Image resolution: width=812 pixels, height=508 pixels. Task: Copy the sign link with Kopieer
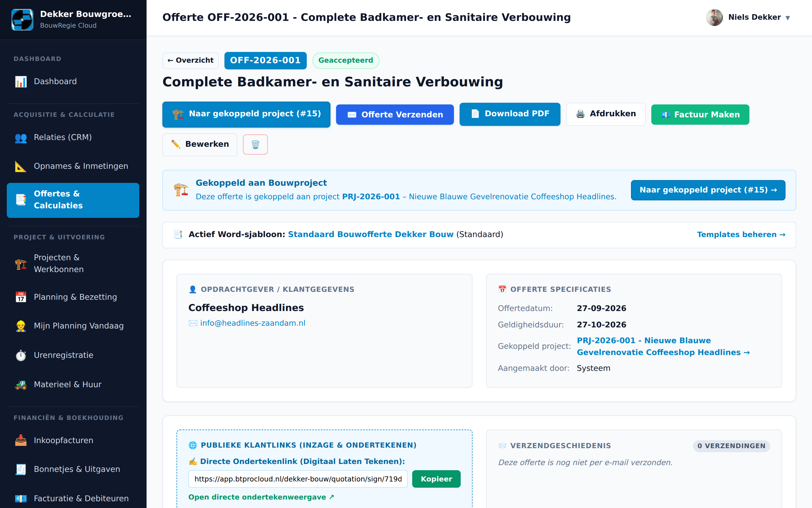436,479
